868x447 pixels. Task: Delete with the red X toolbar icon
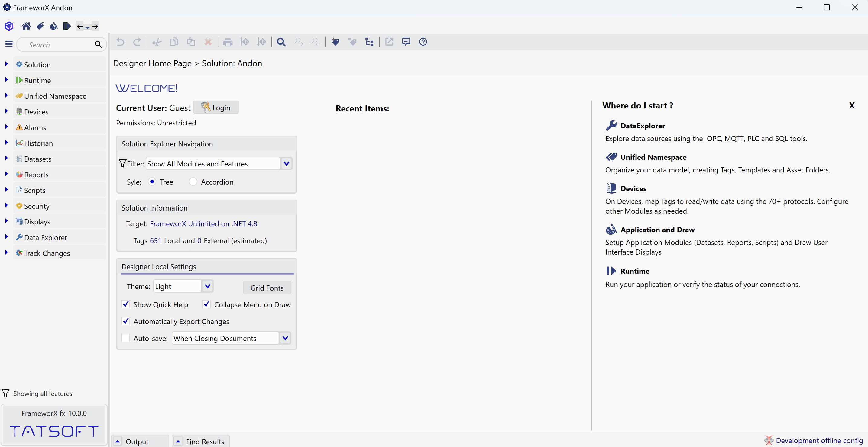208,42
